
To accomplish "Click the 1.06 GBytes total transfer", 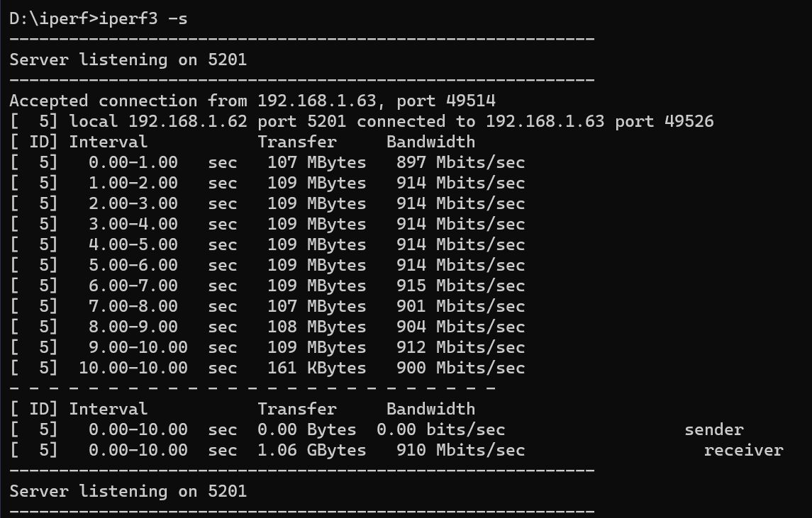I will pyautogui.click(x=312, y=450).
